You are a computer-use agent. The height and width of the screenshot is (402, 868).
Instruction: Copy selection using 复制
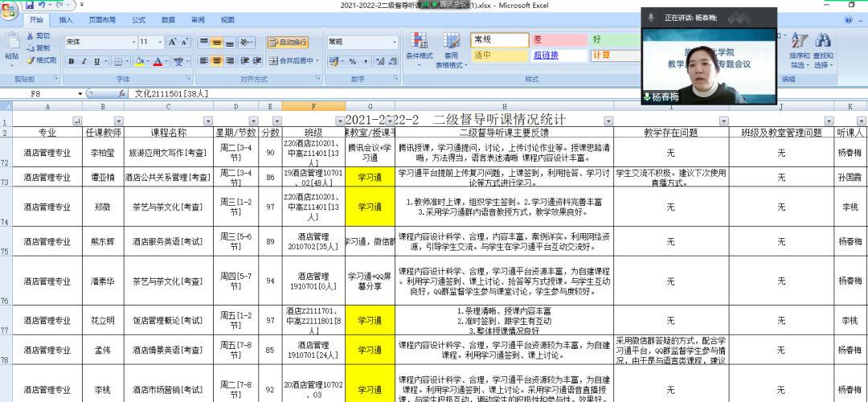coord(39,48)
